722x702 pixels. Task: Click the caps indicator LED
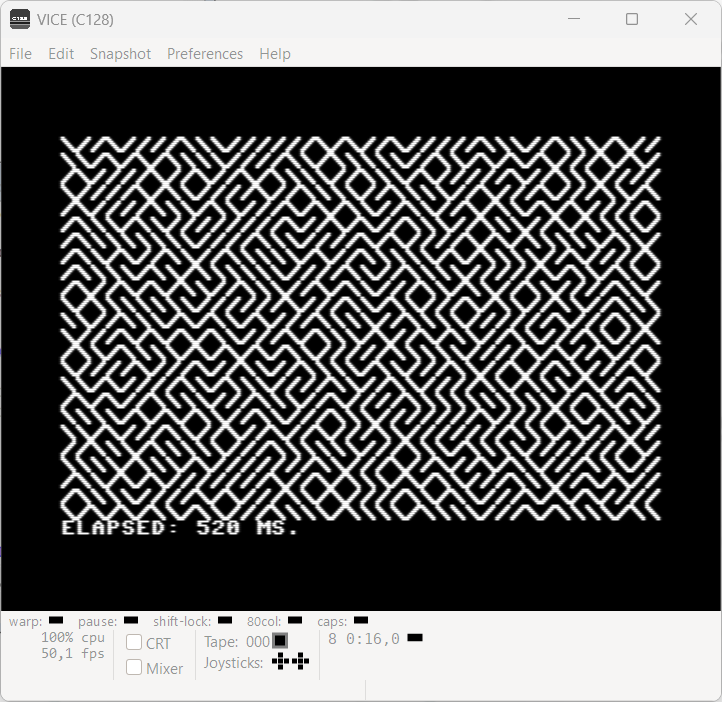361,621
